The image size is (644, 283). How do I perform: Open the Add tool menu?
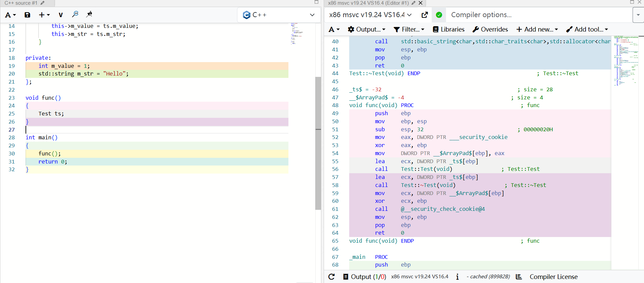[x=587, y=30]
